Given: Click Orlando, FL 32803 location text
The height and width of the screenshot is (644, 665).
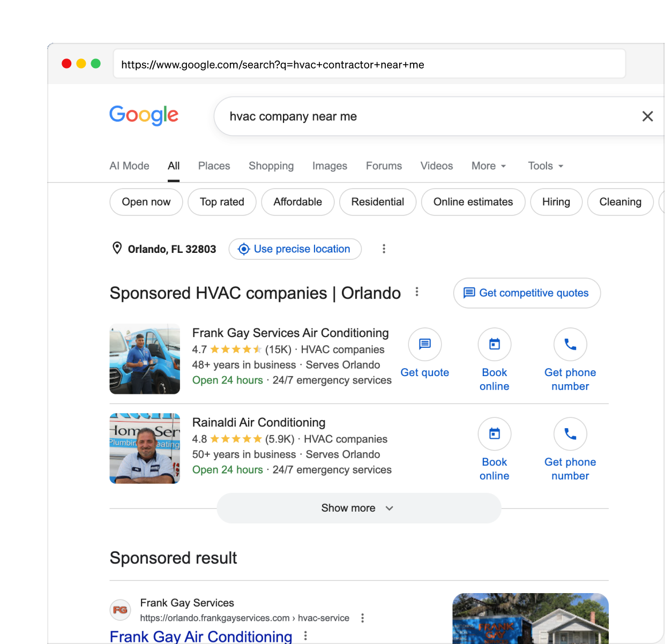Looking at the screenshot, I should 172,249.
